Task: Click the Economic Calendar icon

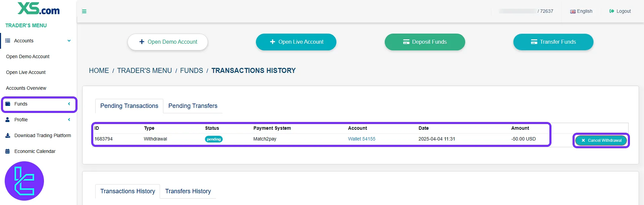Action: [8, 151]
